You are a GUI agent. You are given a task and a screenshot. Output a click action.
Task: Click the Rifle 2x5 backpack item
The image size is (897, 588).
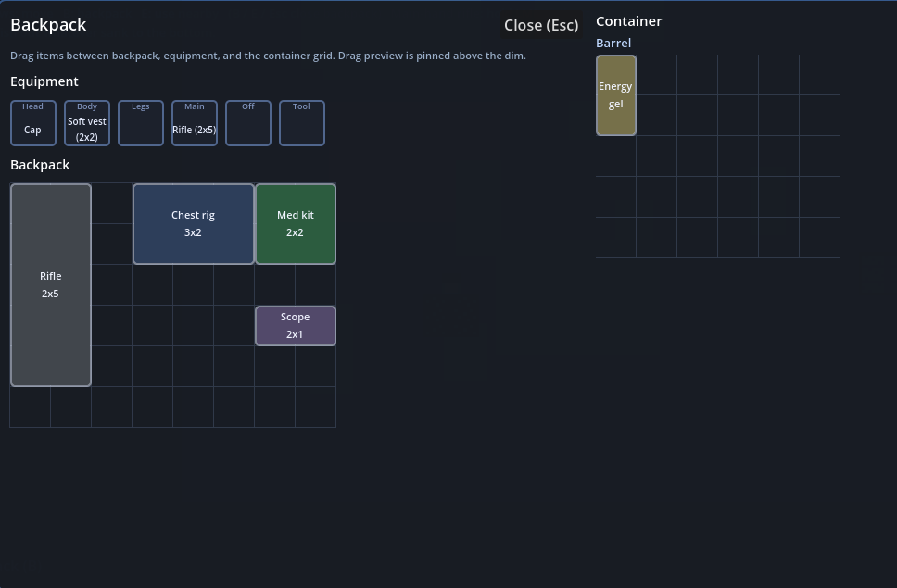click(51, 284)
